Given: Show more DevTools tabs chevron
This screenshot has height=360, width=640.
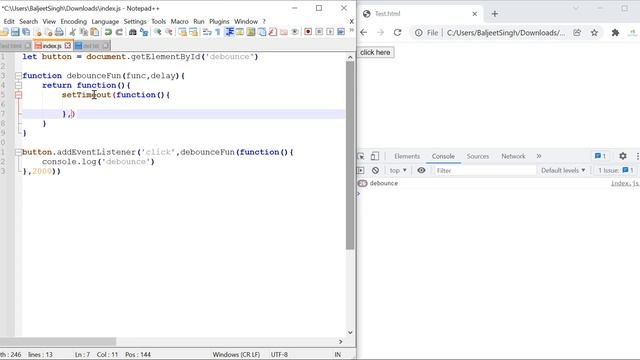Looking at the screenshot, I should click(539, 156).
